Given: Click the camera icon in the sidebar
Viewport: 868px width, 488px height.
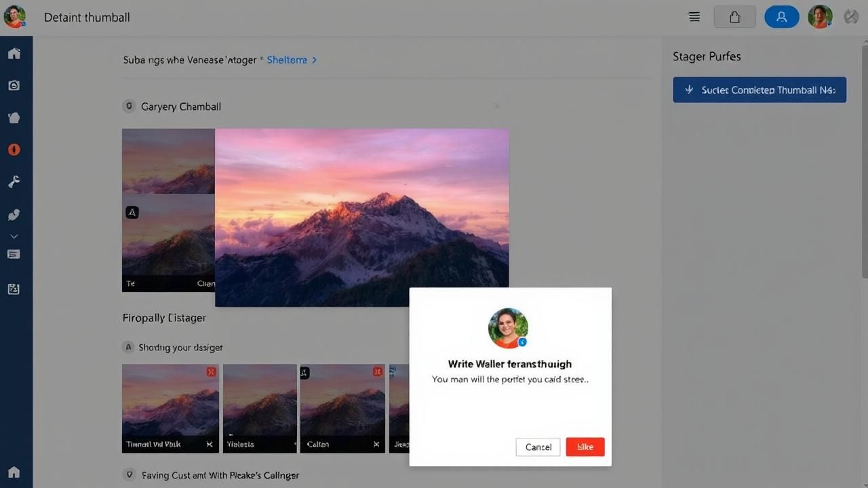Looking at the screenshot, I should click(x=14, y=85).
